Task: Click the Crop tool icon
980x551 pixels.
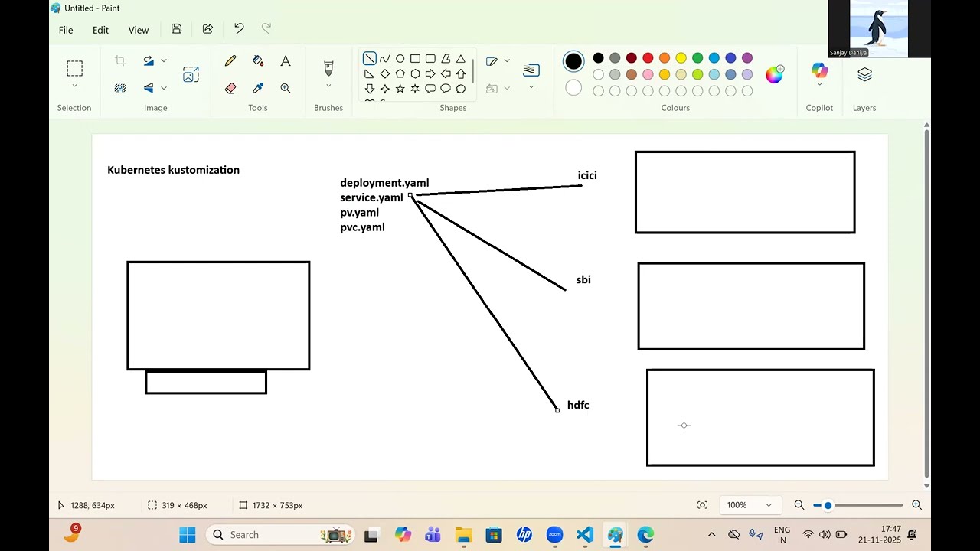Action: coord(120,61)
